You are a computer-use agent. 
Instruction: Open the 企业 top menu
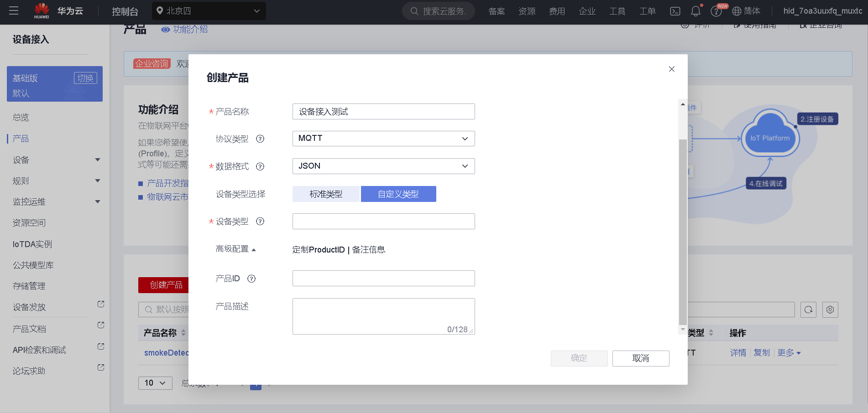coord(587,11)
